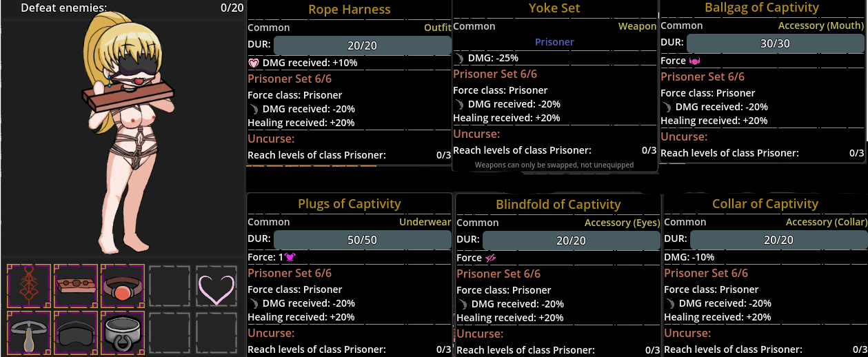Click the Yoke Set tooltip title
The width and height of the screenshot is (868, 357).
pyautogui.click(x=554, y=8)
